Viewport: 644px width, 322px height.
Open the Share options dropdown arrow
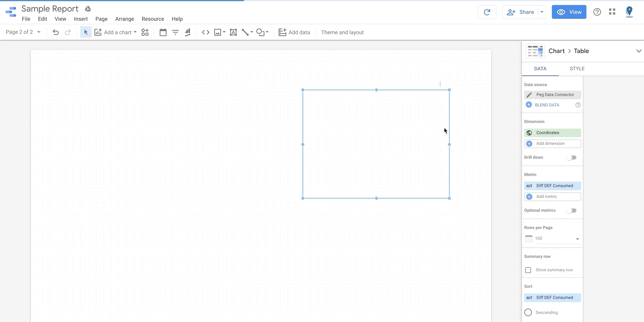point(542,12)
